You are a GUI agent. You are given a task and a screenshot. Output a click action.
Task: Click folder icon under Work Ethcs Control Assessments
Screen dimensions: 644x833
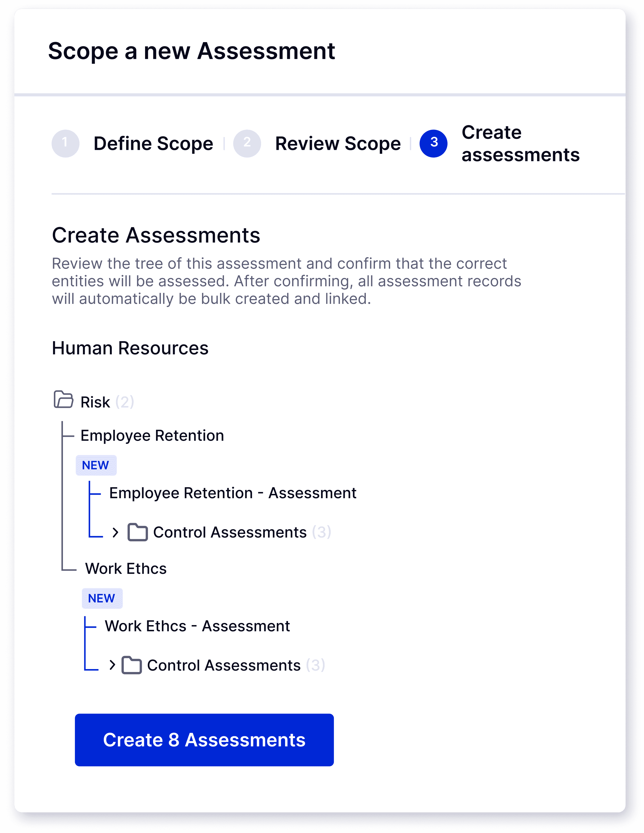132,665
